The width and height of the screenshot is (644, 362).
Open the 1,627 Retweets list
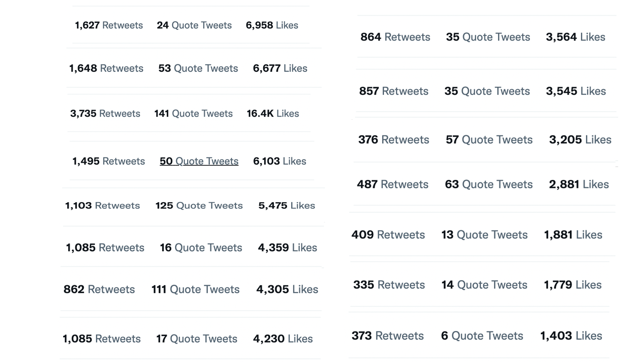(109, 25)
